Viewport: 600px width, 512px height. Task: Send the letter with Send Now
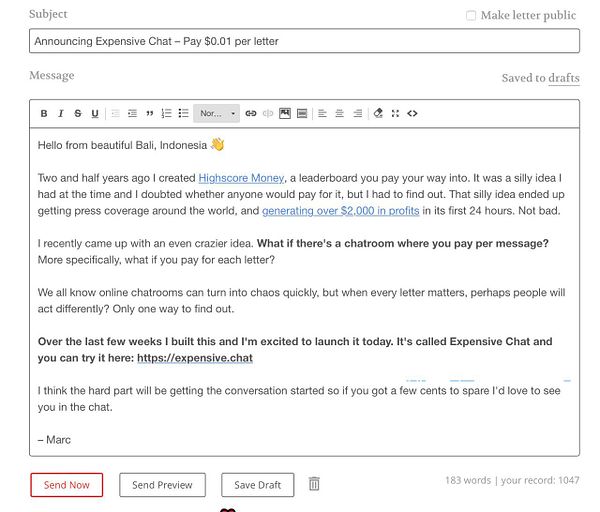pos(67,485)
